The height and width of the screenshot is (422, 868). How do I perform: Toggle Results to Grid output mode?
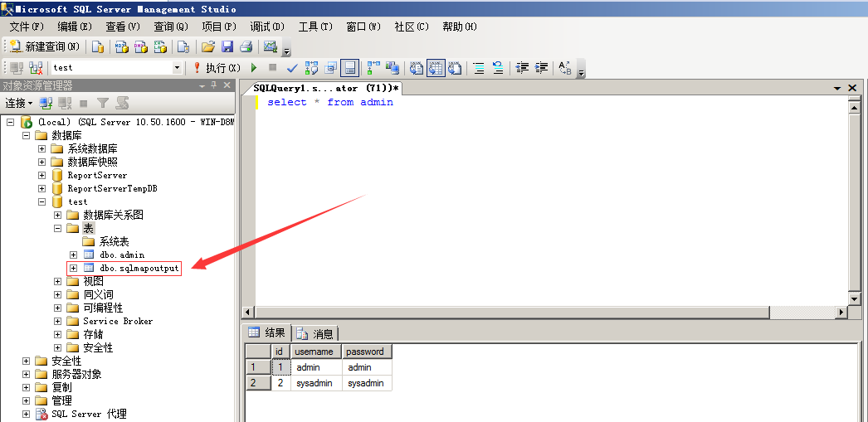(436, 68)
